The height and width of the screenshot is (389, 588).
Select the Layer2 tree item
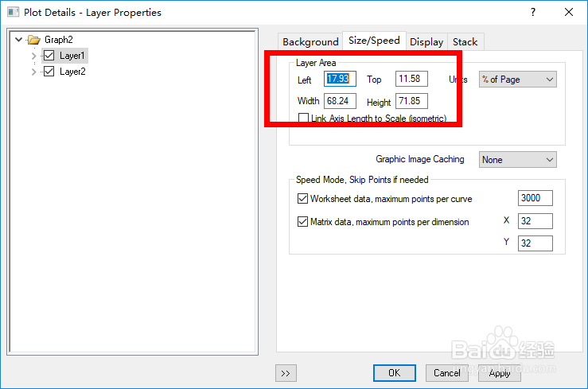pos(72,72)
